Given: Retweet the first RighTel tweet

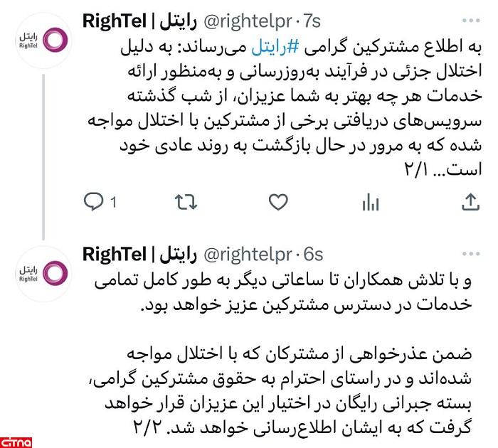Looking at the screenshot, I should pos(186,202).
